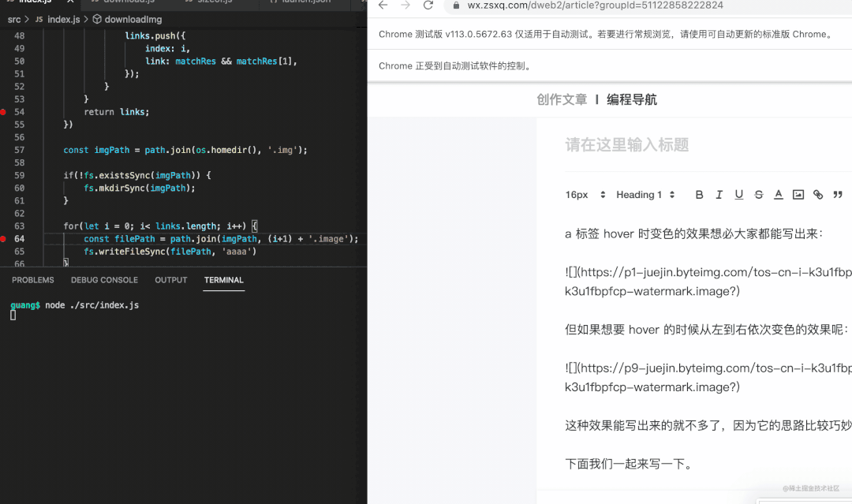Click line number 48 in the gutter

[x=20, y=35]
